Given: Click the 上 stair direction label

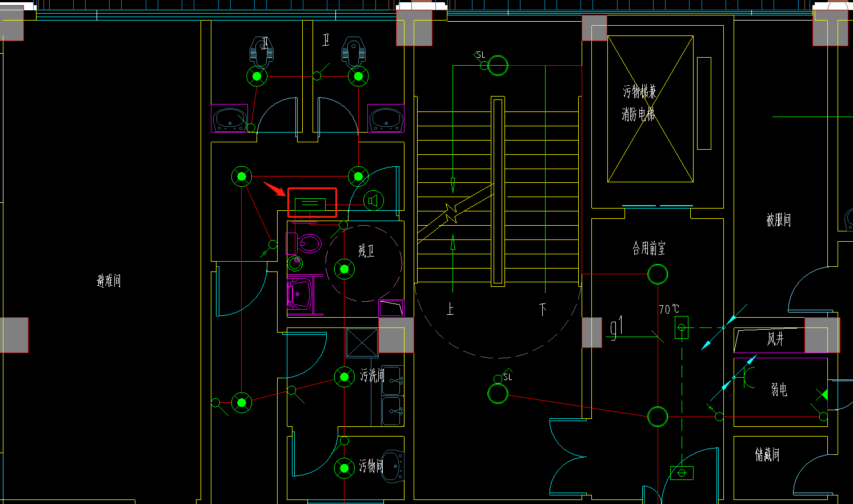Looking at the screenshot, I should [450, 310].
